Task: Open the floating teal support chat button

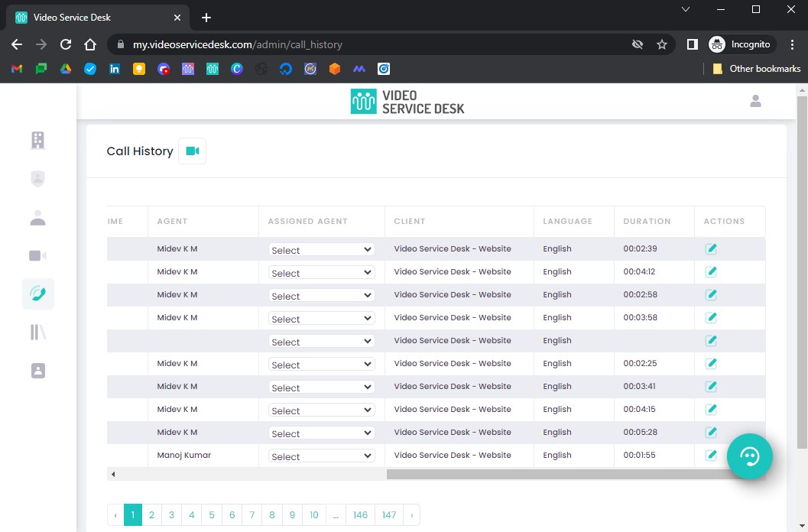Action: click(x=749, y=456)
